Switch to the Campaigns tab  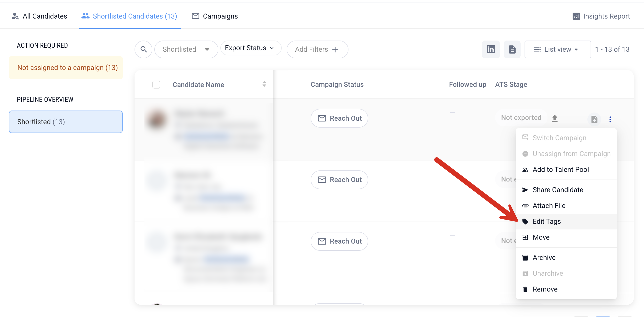click(x=214, y=16)
